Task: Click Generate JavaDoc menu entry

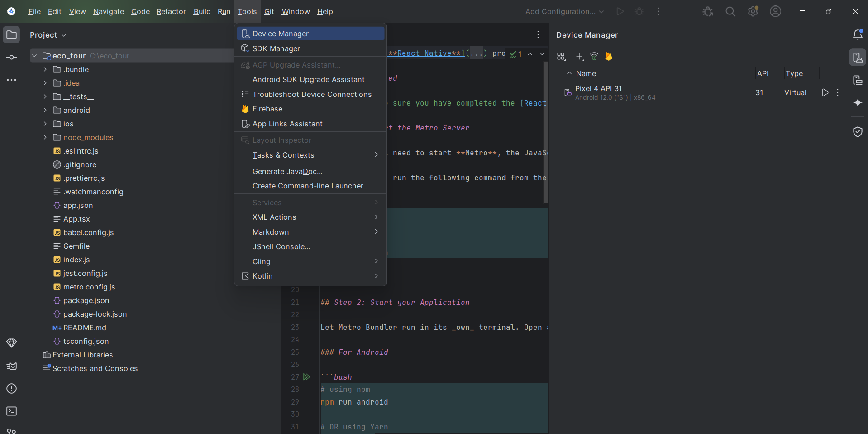Action: (310, 171)
